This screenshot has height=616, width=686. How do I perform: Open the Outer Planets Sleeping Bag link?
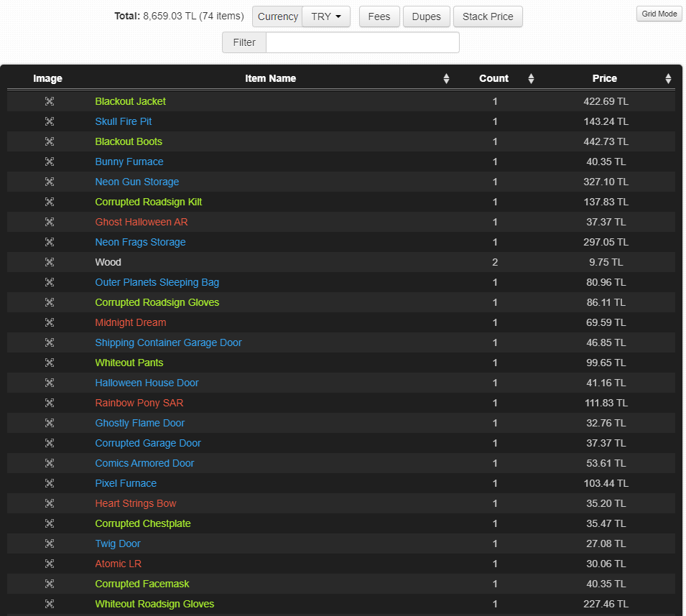[x=157, y=282]
